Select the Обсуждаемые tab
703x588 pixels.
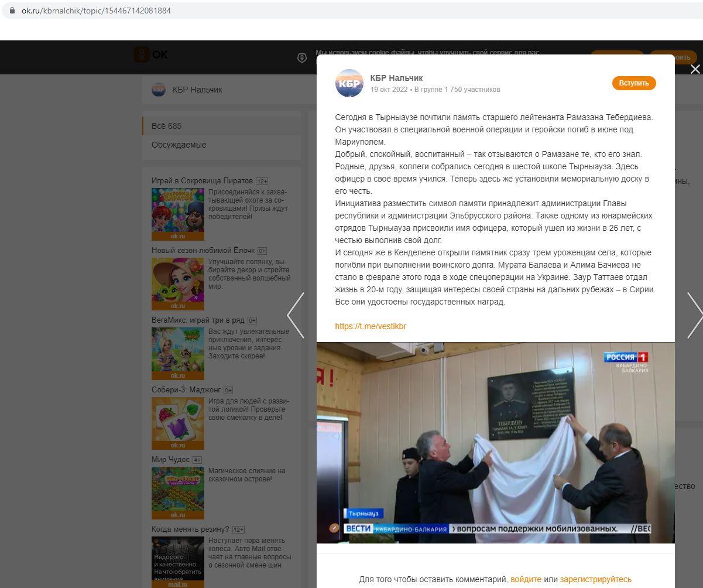pos(222,145)
